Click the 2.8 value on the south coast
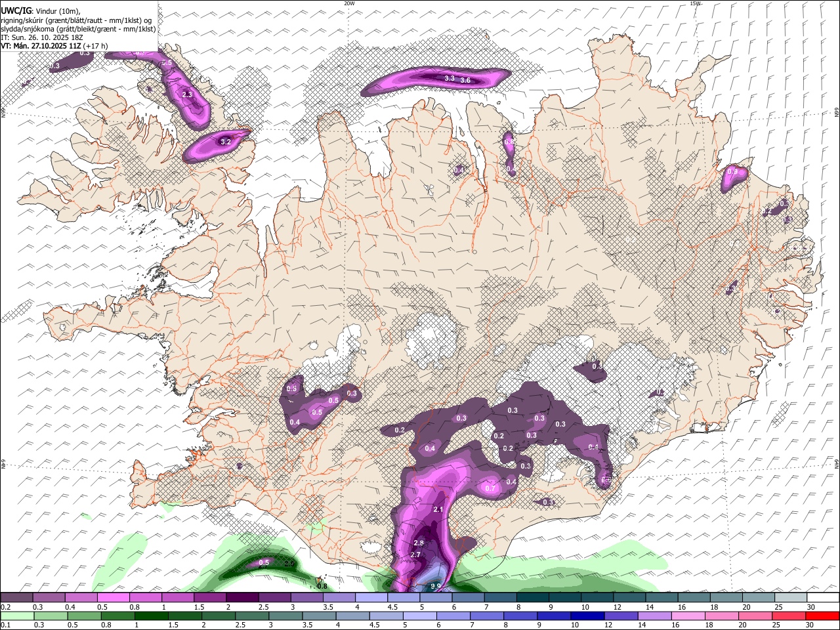The width and height of the screenshot is (840, 630). [x=419, y=543]
